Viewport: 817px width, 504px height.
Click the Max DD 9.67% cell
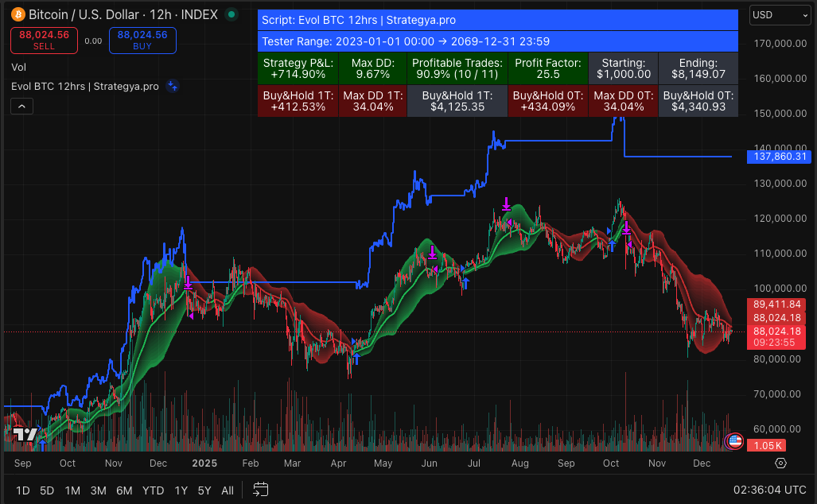pyautogui.click(x=372, y=68)
